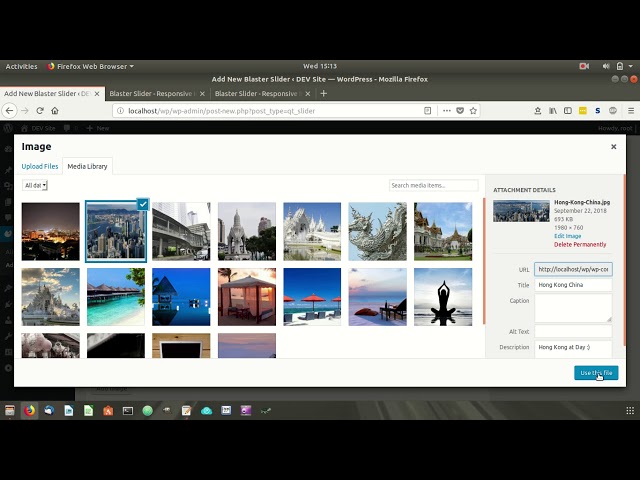Bookmark this page with star icon
Viewport: 640px width, 480px height.
[x=473, y=111]
